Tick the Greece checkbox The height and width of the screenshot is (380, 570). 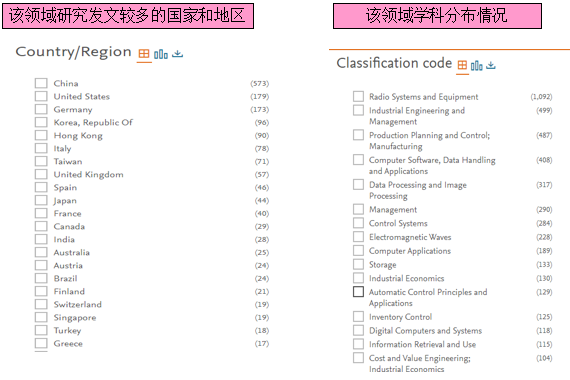[x=41, y=343]
